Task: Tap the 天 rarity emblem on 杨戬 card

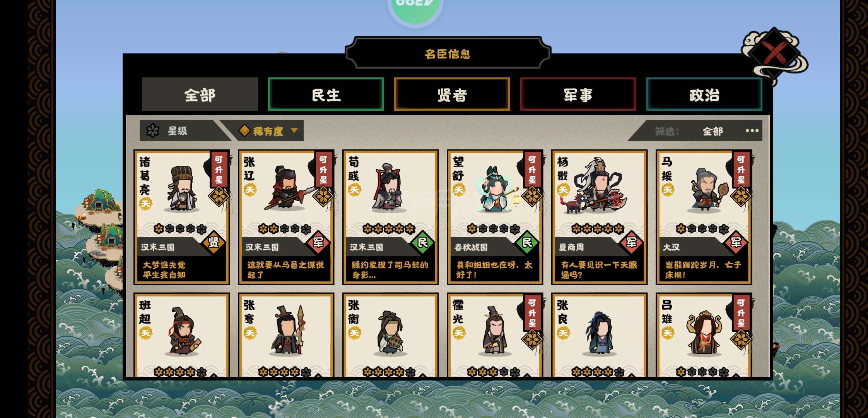Action: [563, 190]
